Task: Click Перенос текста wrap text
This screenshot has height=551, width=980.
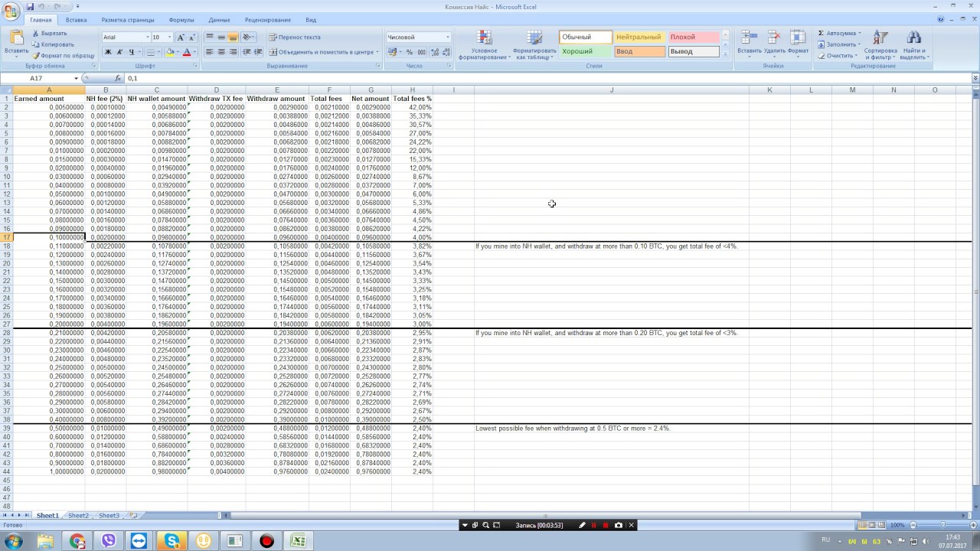Action: click(x=295, y=37)
